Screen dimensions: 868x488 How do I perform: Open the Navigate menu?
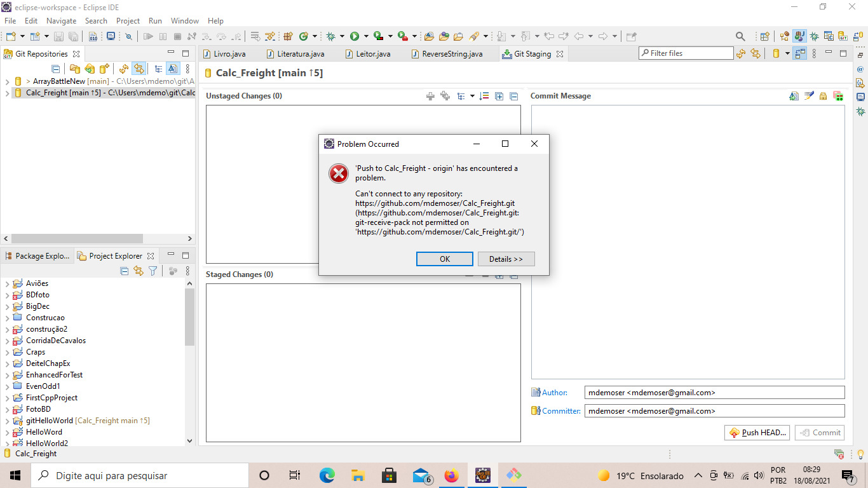click(x=61, y=21)
